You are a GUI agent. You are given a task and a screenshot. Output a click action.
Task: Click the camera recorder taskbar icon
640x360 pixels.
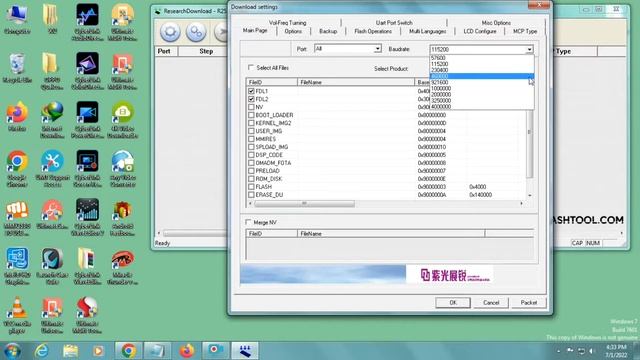[x=216, y=351]
